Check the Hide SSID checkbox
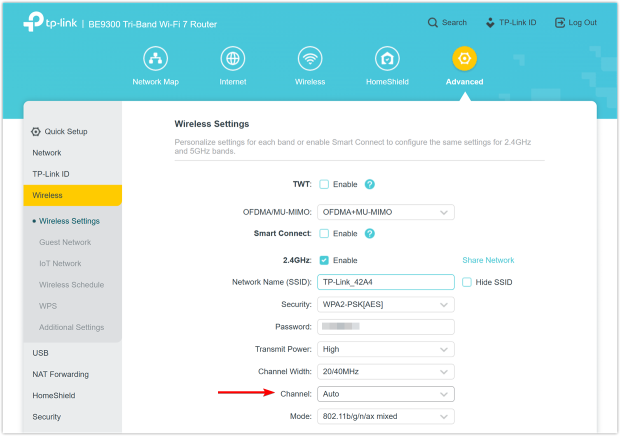The width and height of the screenshot is (620, 436). [x=467, y=282]
